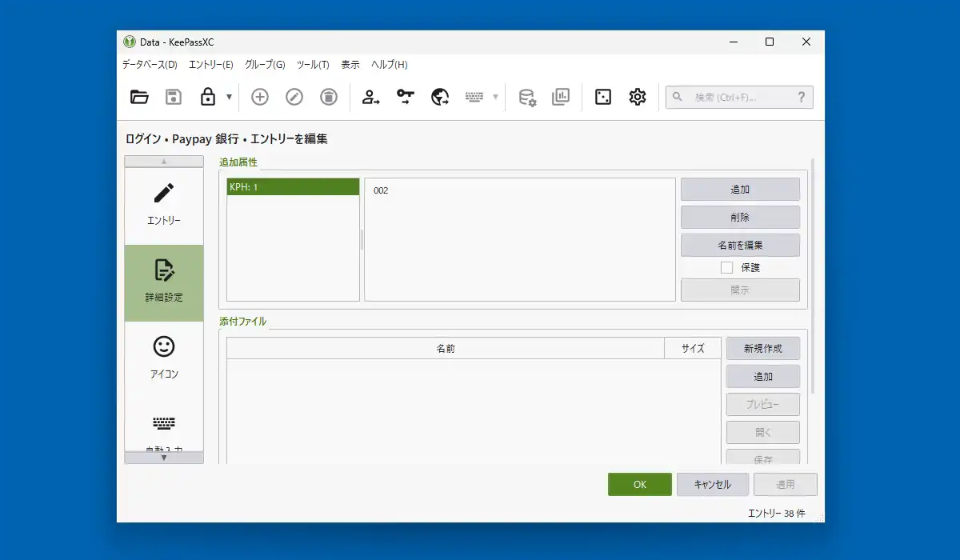This screenshot has height=560, width=960.
Task: Click 追加 button for attachments
Action: click(x=762, y=376)
